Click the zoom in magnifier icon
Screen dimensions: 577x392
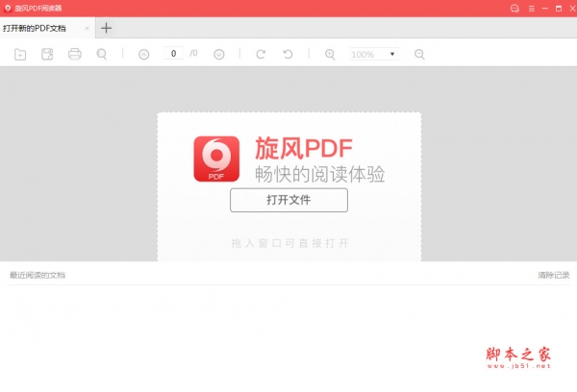(330, 55)
